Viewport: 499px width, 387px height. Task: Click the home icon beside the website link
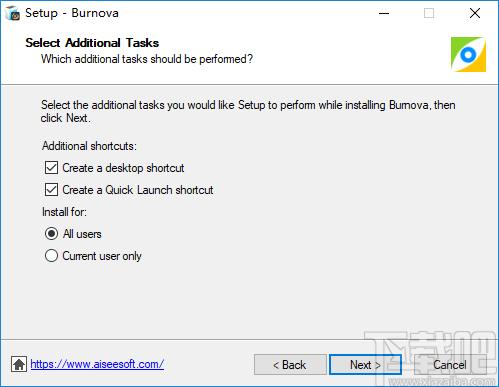click(19, 364)
